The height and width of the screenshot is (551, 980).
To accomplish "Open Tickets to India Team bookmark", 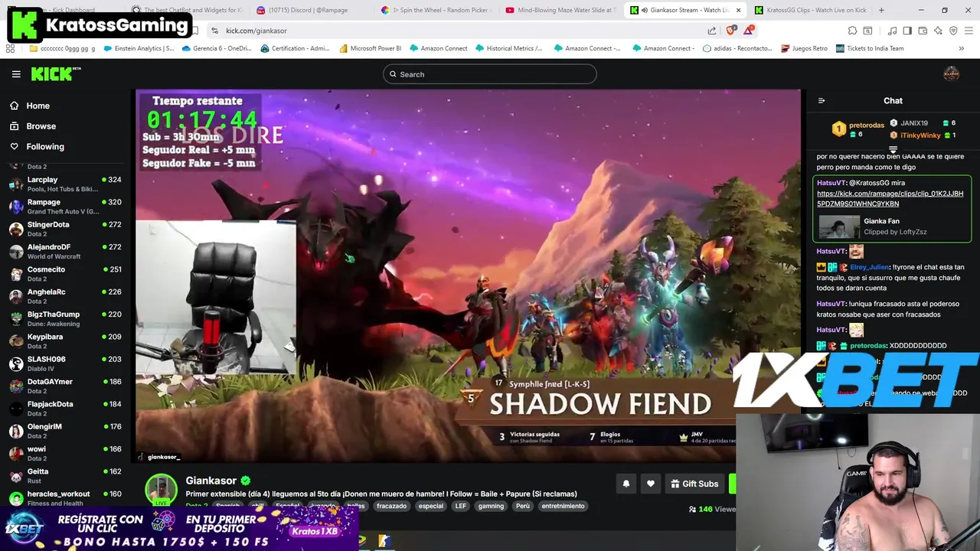I will 870,48.
